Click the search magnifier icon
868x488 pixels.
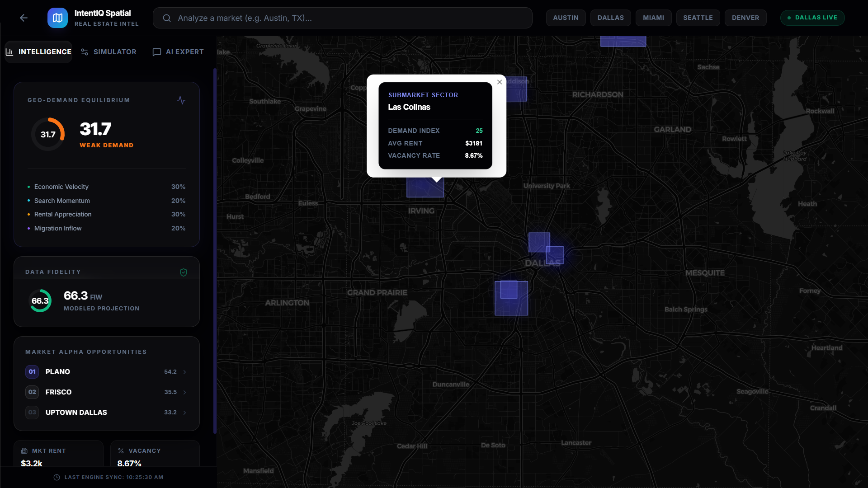coord(167,18)
